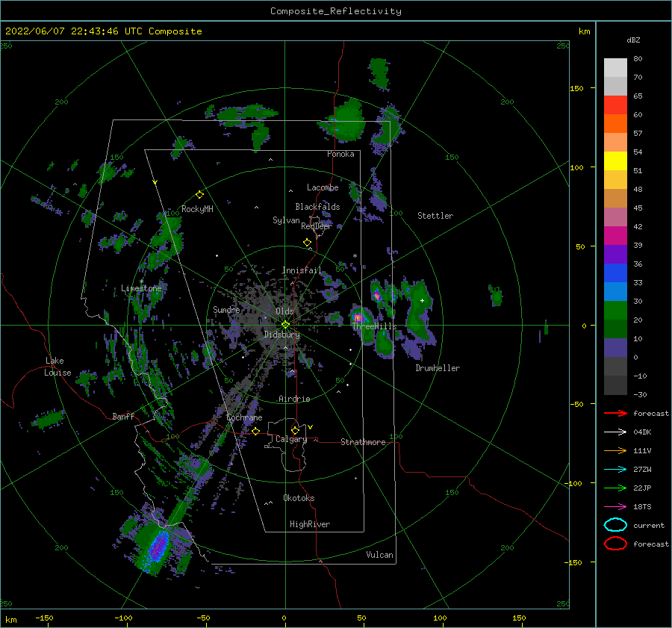Viewport: 672px width, 628px height.
Task: Click the Sylvan label on map
Action: (286, 220)
